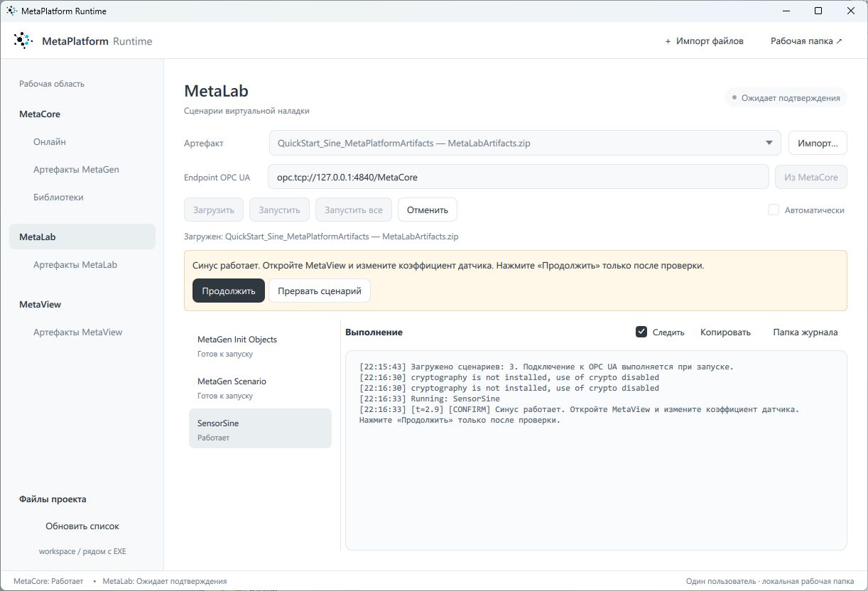Click Импорт файлов in the header
This screenshot has height=591, width=868.
tap(705, 41)
